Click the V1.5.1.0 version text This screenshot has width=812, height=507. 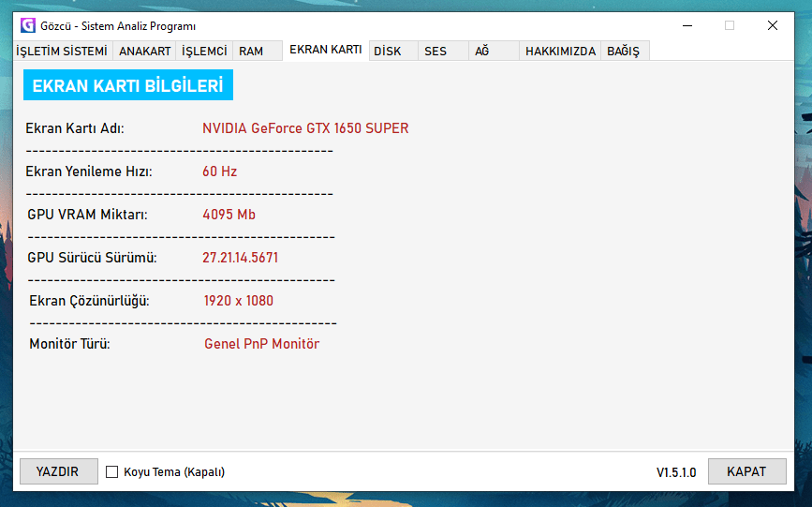[x=676, y=472]
